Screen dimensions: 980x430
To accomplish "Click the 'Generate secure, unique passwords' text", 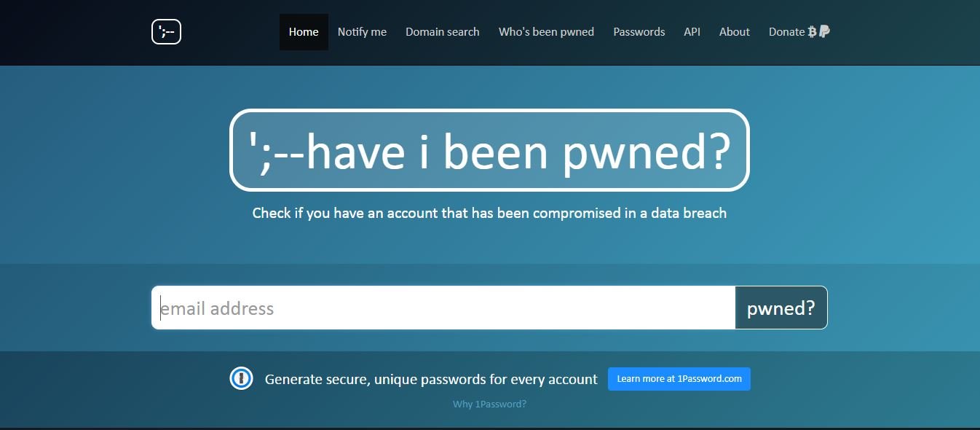I will point(431,379).
